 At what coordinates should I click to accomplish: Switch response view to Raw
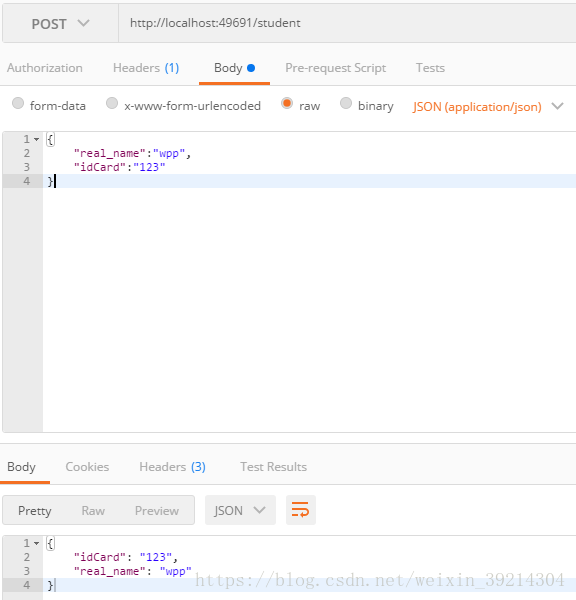[93, 510]
